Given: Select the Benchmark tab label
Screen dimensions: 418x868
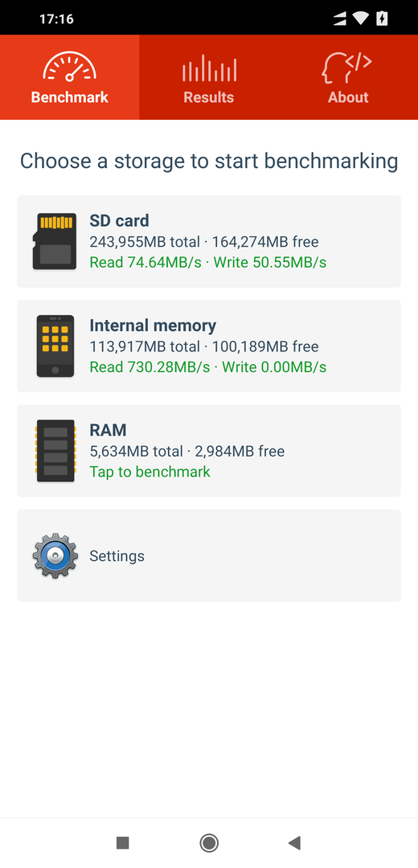Looking at the screenshot, I should click(70, 97).
